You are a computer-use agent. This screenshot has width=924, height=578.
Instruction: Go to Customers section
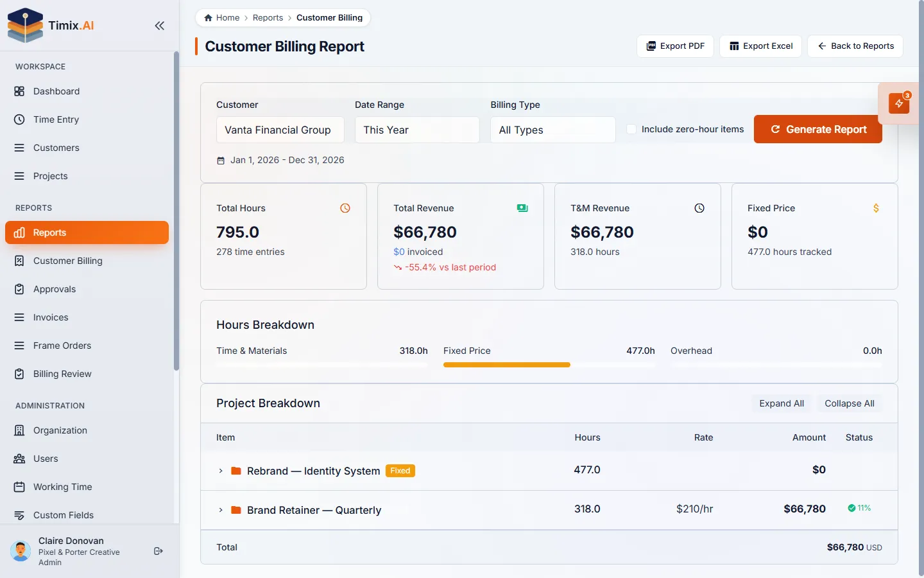tap(87, 148)
